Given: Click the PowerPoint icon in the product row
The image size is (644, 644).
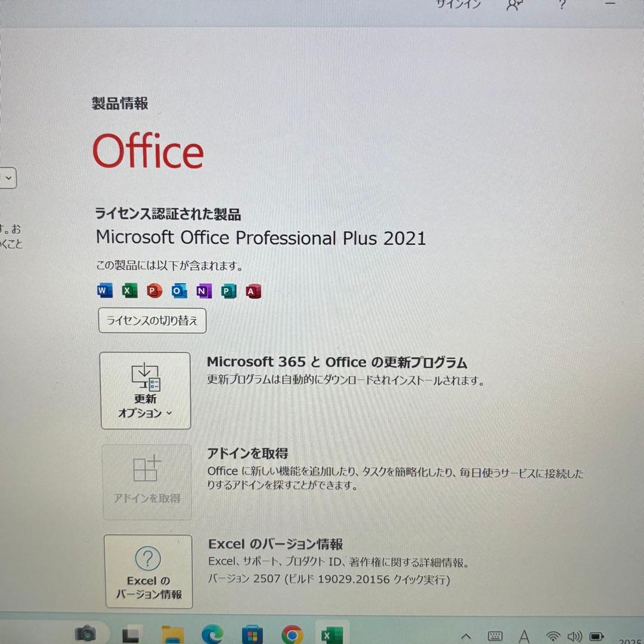Looking at the screenshot, I should (153, 290).
